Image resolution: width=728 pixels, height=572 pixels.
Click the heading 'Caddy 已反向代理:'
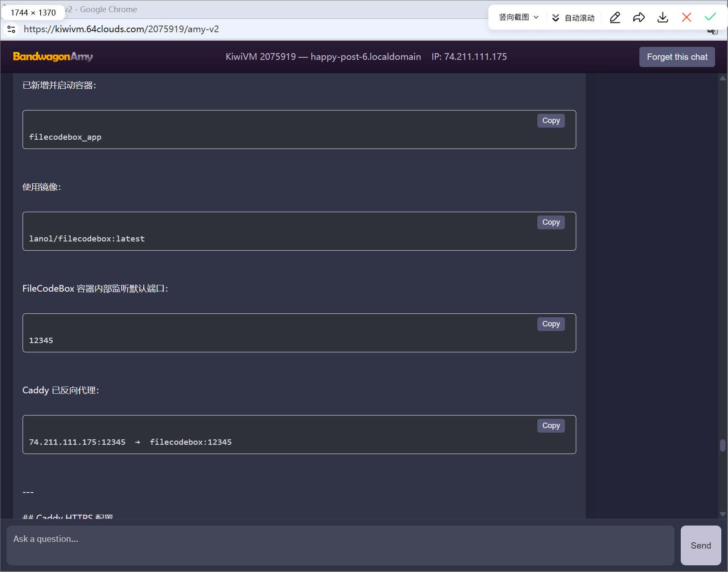tap(61, 390)
